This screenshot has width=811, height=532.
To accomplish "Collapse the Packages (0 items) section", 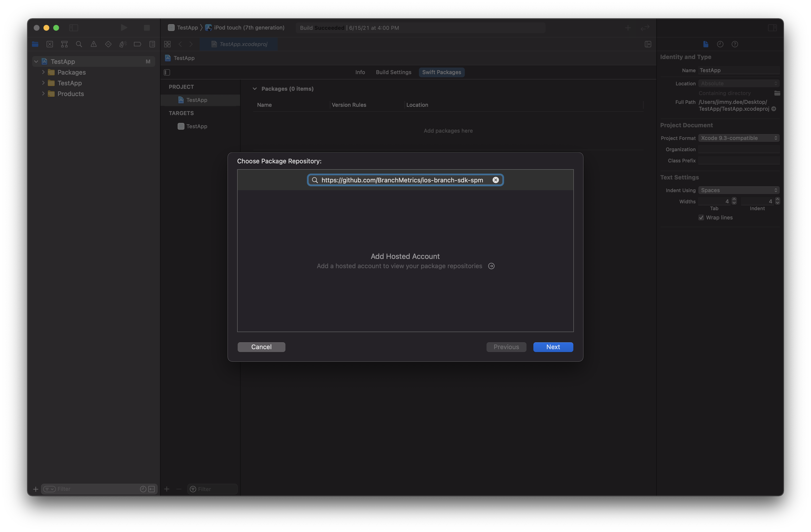I will [x=254, y=89].
